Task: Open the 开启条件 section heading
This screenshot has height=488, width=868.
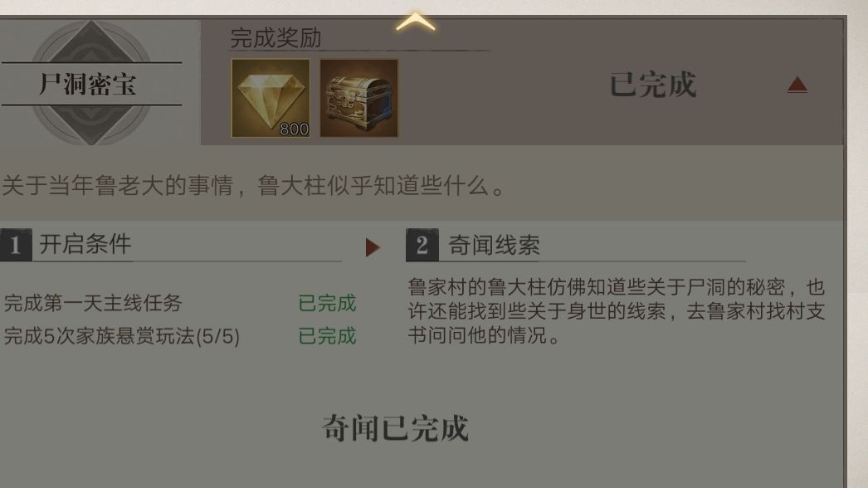Action: click(85, 244)
